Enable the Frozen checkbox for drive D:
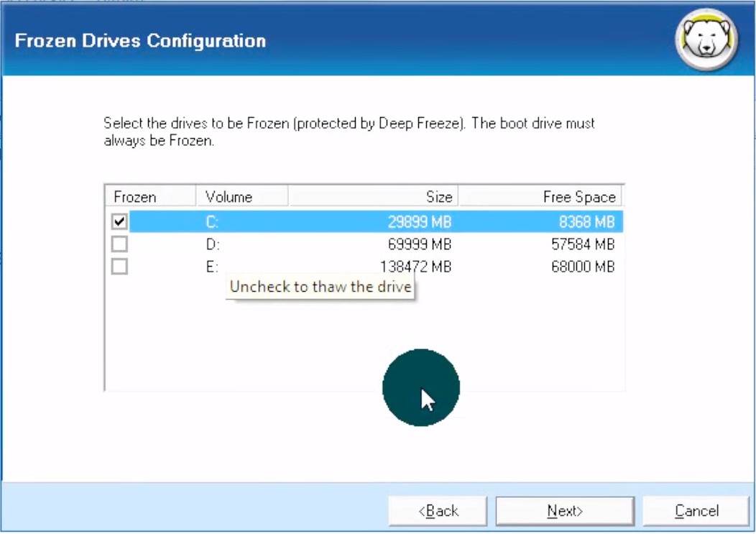756x534 pixels. [x=120, y=244]
